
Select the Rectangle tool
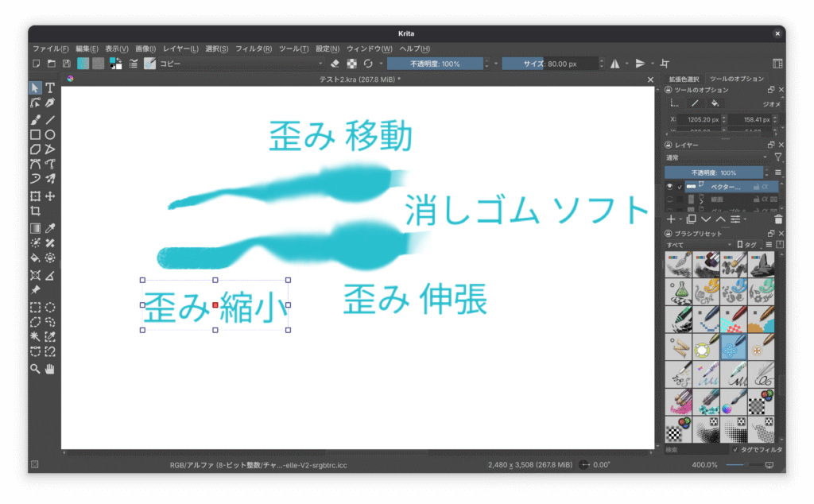35,135
